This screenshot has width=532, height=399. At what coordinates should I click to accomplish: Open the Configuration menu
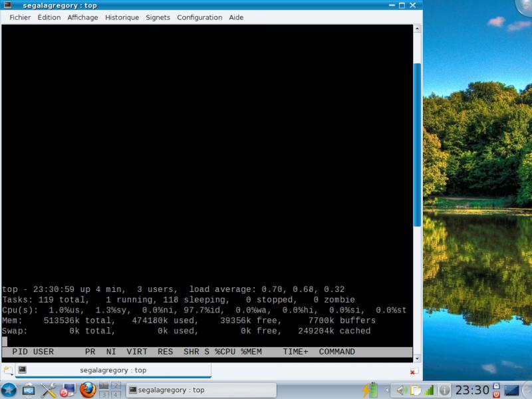(x=199, y=17)
